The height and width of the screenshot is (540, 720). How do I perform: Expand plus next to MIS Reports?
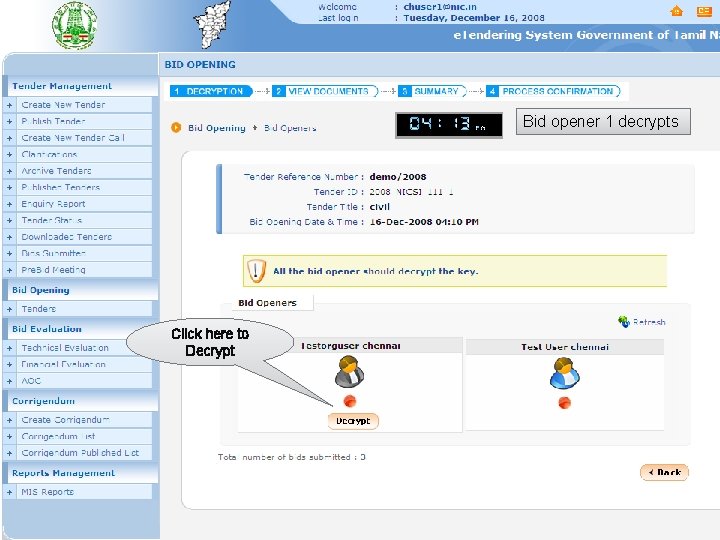pyautogui.click(x=9, y=492)
